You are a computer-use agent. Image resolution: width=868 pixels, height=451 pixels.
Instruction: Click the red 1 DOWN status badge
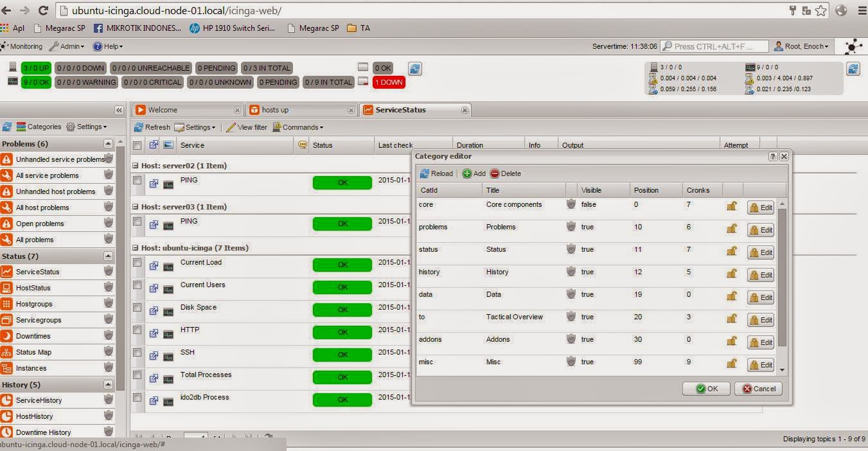[389, 82]
